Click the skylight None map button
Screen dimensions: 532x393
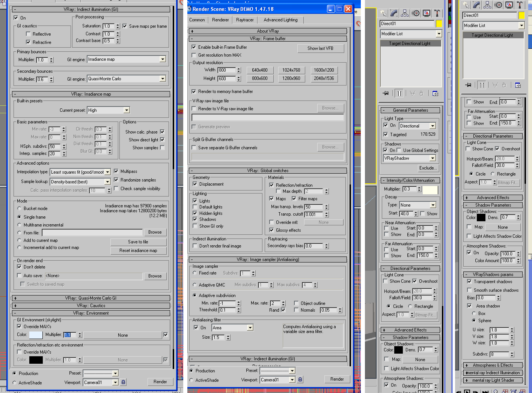point(123,335)
